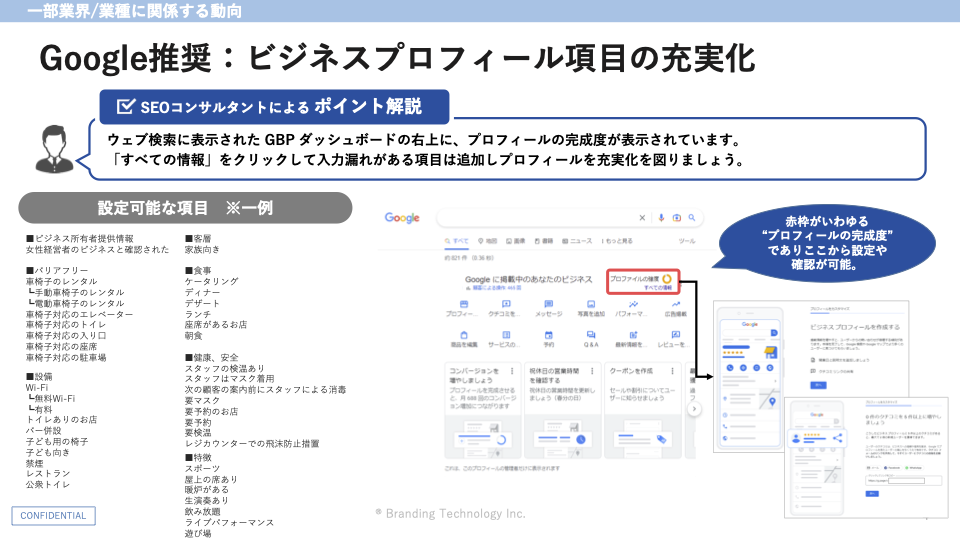Click the ビジネスプロフィールを作成する phone illustration
The image size is (960, 540).
tap(750, 378)
